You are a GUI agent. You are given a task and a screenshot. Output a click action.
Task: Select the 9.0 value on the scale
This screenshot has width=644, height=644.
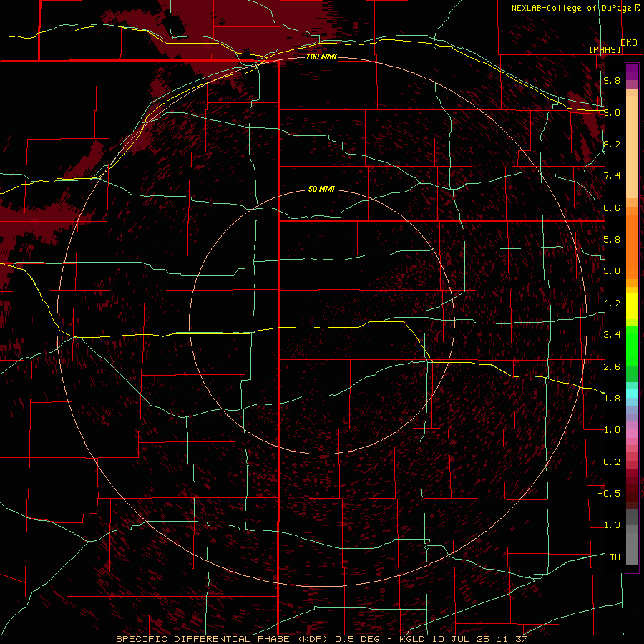click(x=612, y=112)
